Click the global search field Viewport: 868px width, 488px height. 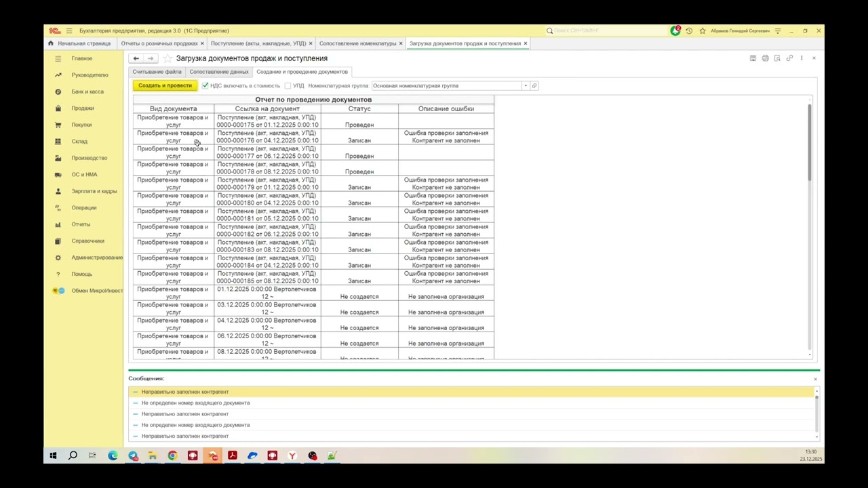(607, 30)
